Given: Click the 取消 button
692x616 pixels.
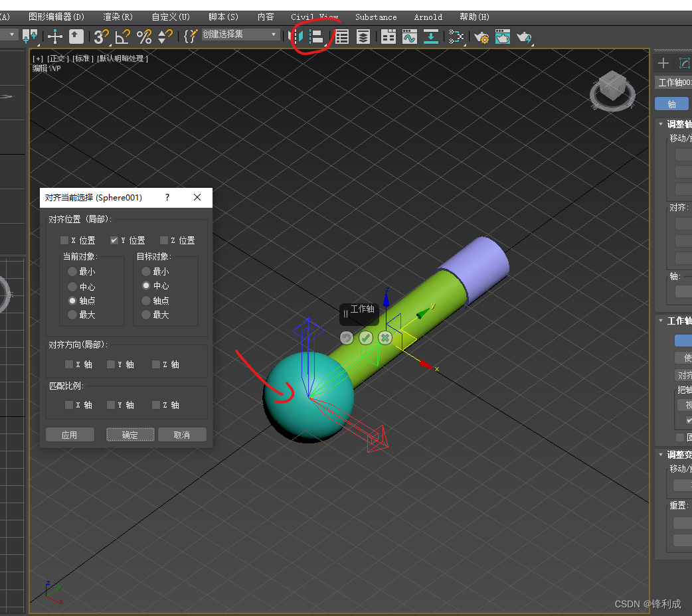Looking at the screenshot, I should 182,435.
